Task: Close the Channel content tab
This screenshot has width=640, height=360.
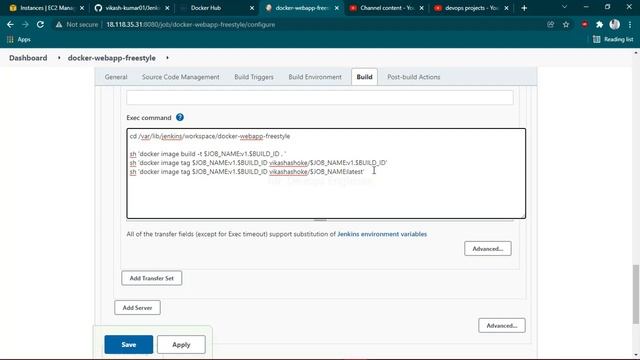Action: click(422, 8)
